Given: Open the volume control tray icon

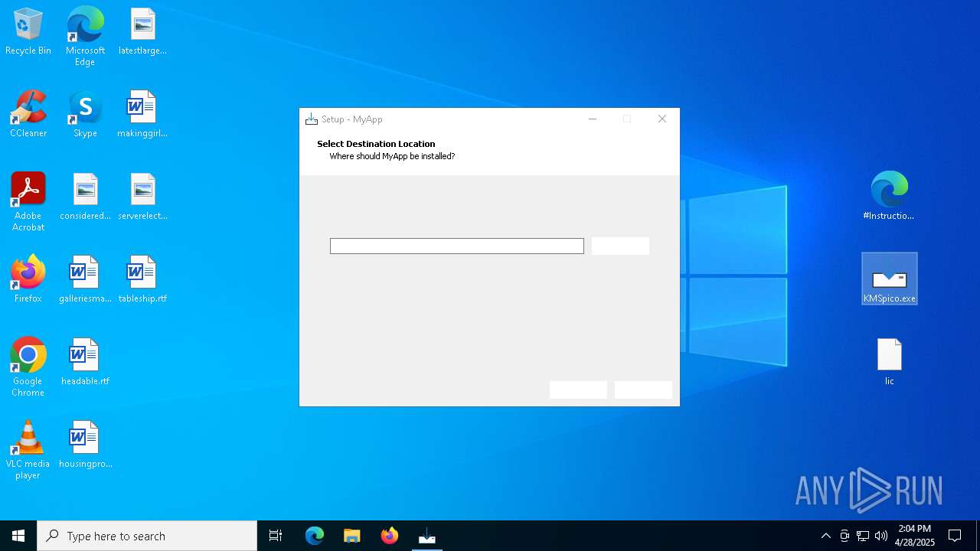Looking at the screenshot, I should [881, 536].
